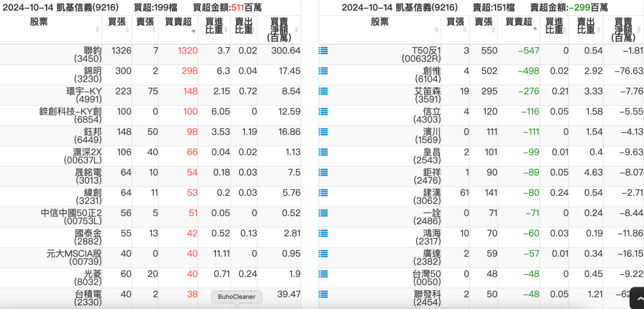
Task: Open the list icon next to 鴻海 (2317)
Action: point(324,233)
